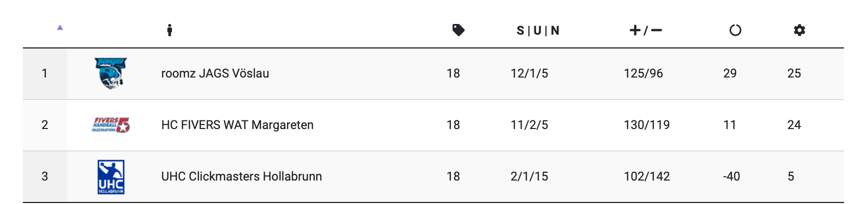Click the UHC Hollabrunn team logo
The width and height of the screenshot is (868, 204).
(x=111, y=177)
